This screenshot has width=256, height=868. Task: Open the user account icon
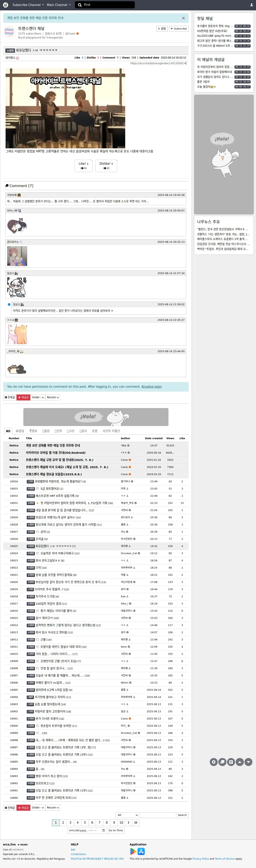click(251, 5)
